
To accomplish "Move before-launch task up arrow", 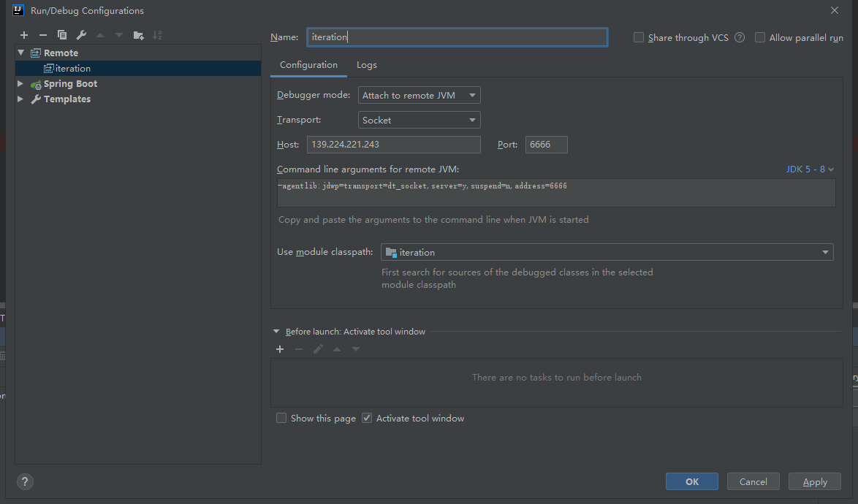I will tap(337, 349).
